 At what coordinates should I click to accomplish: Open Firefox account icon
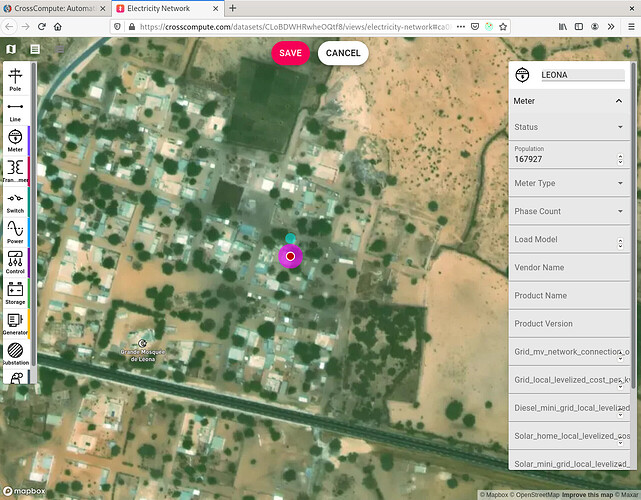click(595, 27)
